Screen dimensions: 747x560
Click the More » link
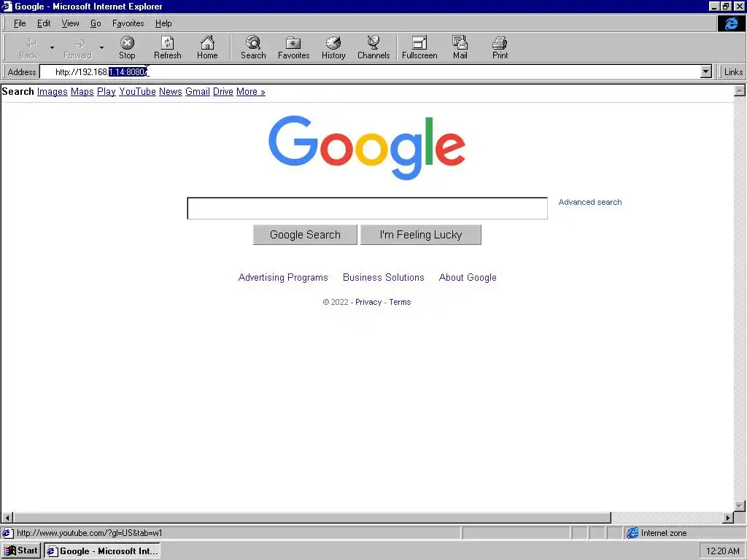[x=251, y=91]
